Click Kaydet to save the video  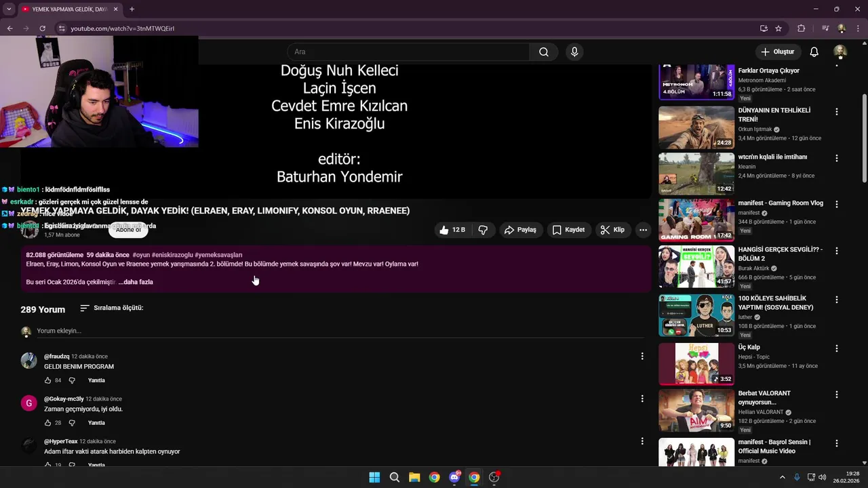click(x=568, y=230)
